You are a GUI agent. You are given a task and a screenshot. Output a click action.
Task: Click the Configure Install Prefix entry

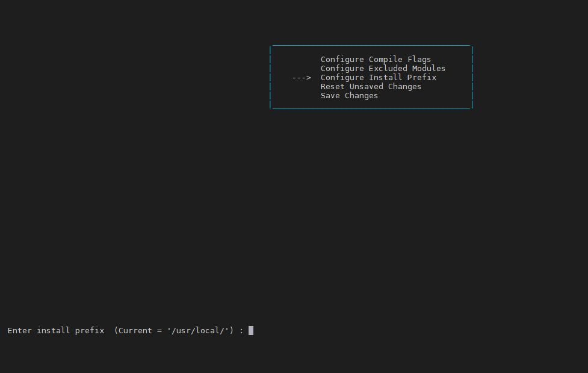click(x=378, y=78)
